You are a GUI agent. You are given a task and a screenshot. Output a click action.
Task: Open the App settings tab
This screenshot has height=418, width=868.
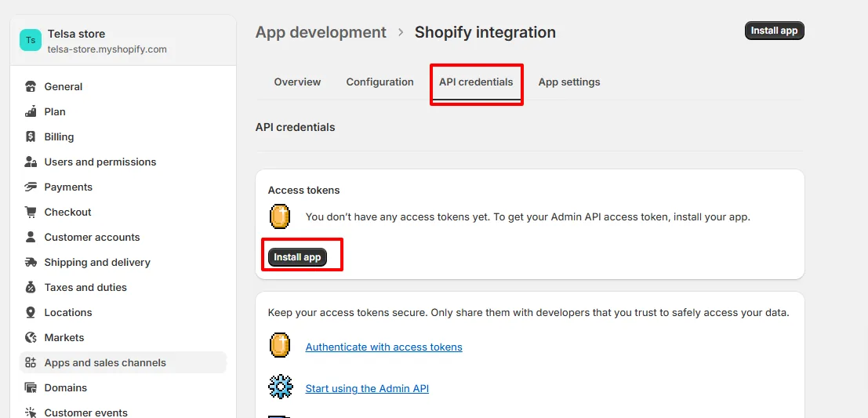(x=569, y=82)
